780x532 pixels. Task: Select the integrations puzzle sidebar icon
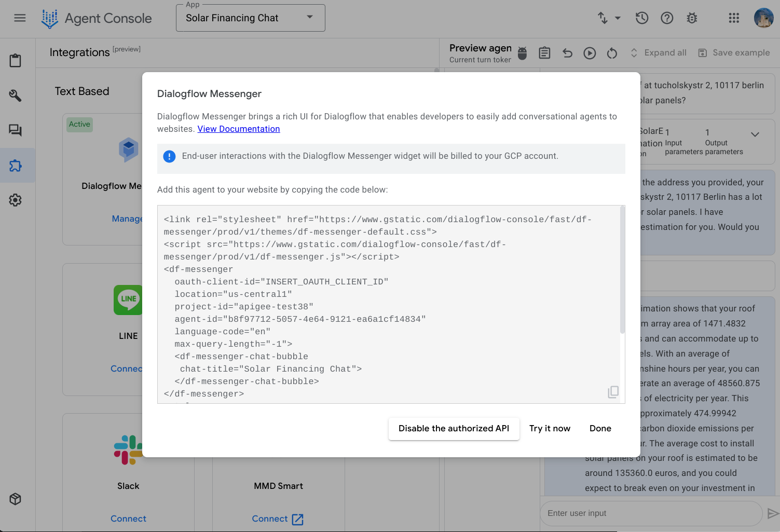pos(16,166)
